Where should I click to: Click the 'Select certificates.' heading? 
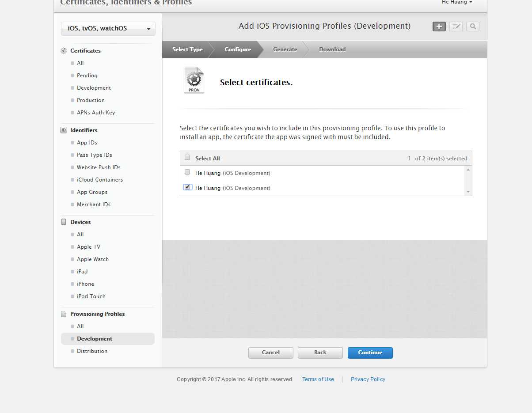click(x=256, y=83)
